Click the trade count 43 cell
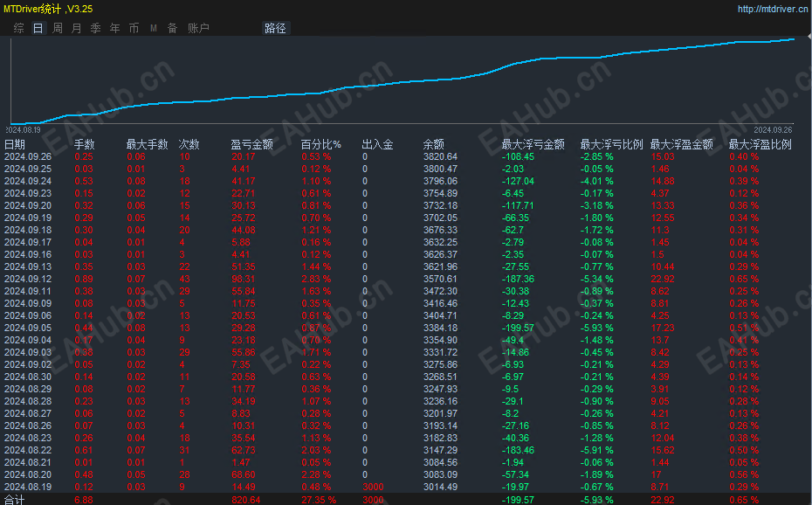This screenshot has width=812, height=505. click(184, 279)
